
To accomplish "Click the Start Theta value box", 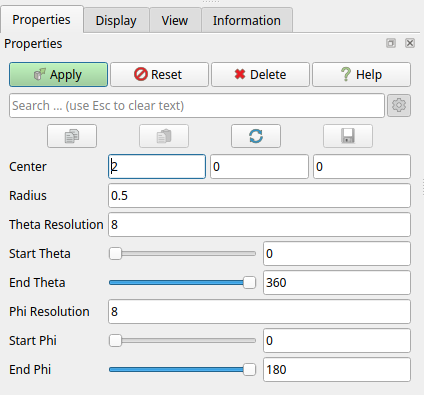I will pos(337,254).
